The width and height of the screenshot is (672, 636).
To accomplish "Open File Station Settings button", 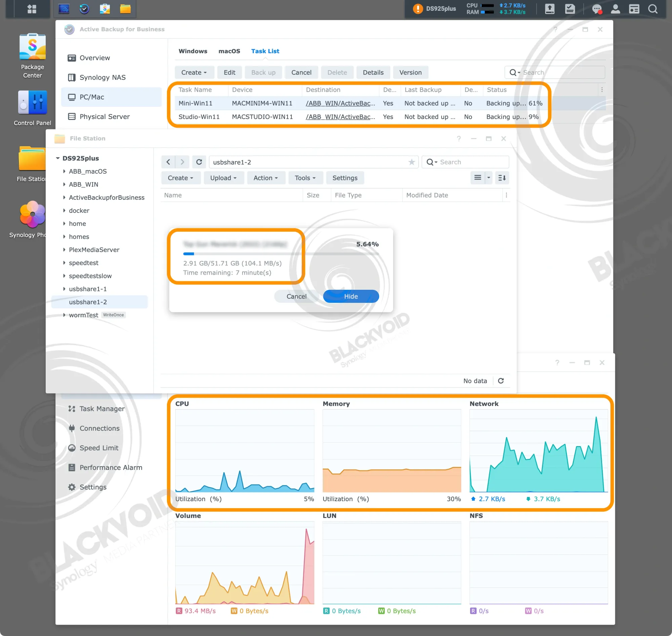I will tap(345, 178).
